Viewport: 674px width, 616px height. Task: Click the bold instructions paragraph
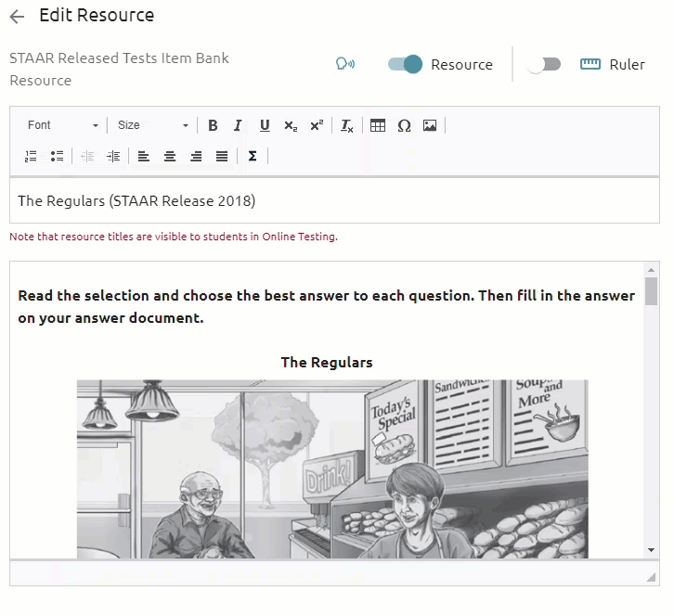click(326, 307)
